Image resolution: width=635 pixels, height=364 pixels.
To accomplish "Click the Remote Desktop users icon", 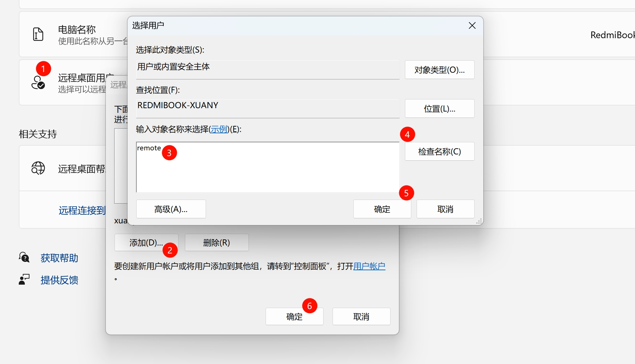I will coord(38,83).
